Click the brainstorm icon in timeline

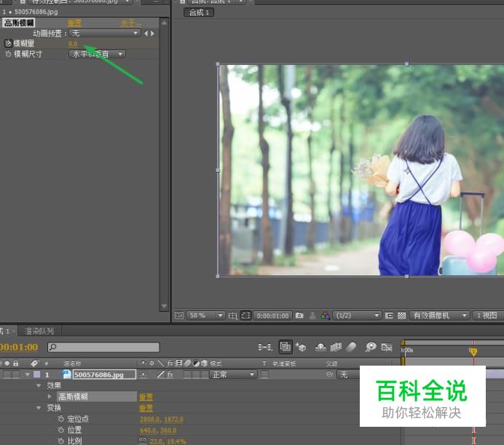click(x=371, y=347)
